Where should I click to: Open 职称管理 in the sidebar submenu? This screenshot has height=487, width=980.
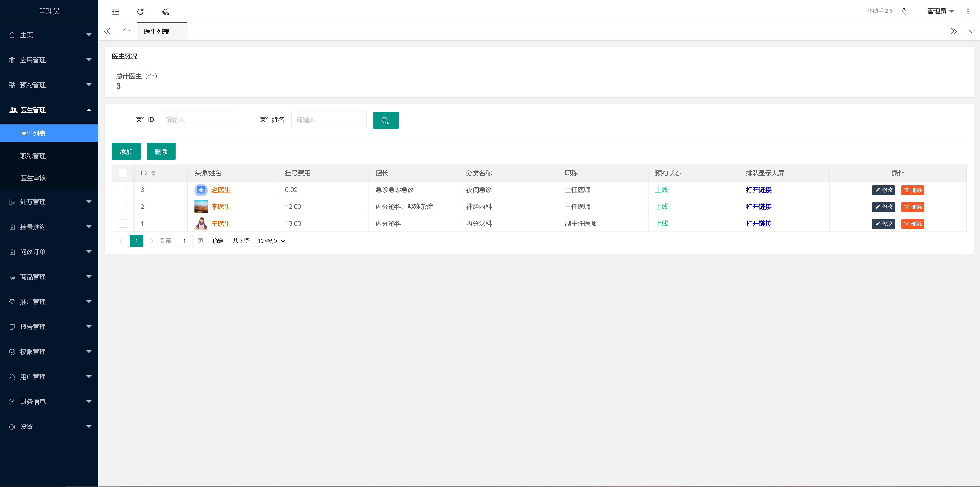[x=33, y=156]
